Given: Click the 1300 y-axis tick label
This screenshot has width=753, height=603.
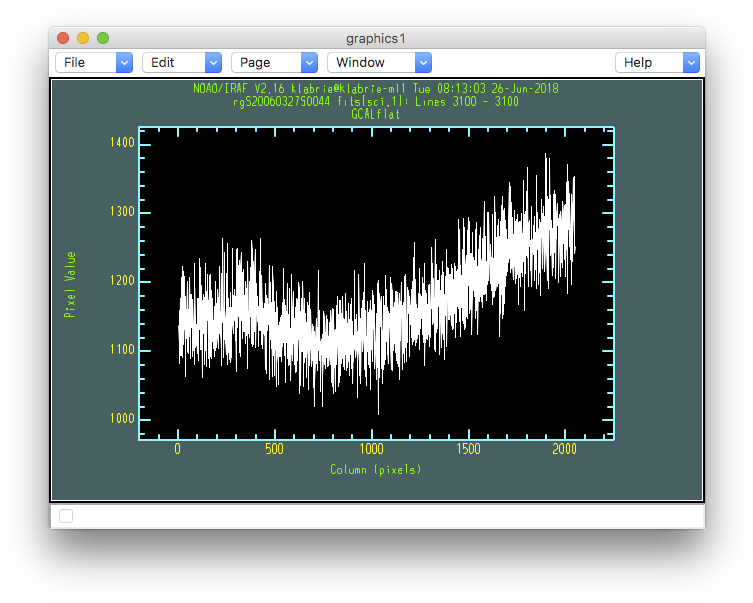Looking at the screenshot, I should coord(122,212).
